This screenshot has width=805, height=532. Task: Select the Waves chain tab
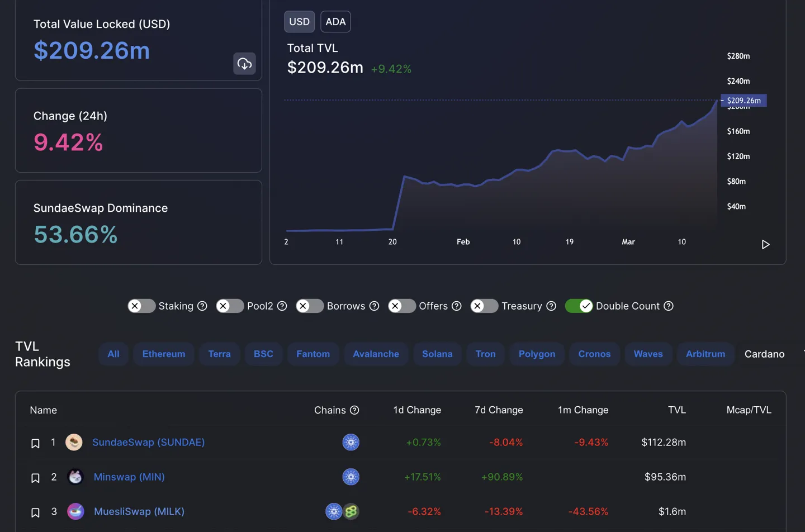pyautogui.click(x=648, y=354)
